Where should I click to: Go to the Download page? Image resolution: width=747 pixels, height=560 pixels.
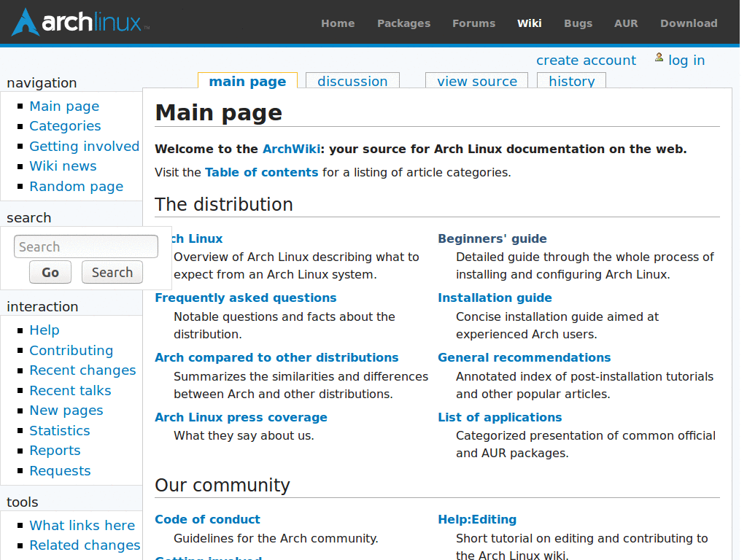pos(689,23)
